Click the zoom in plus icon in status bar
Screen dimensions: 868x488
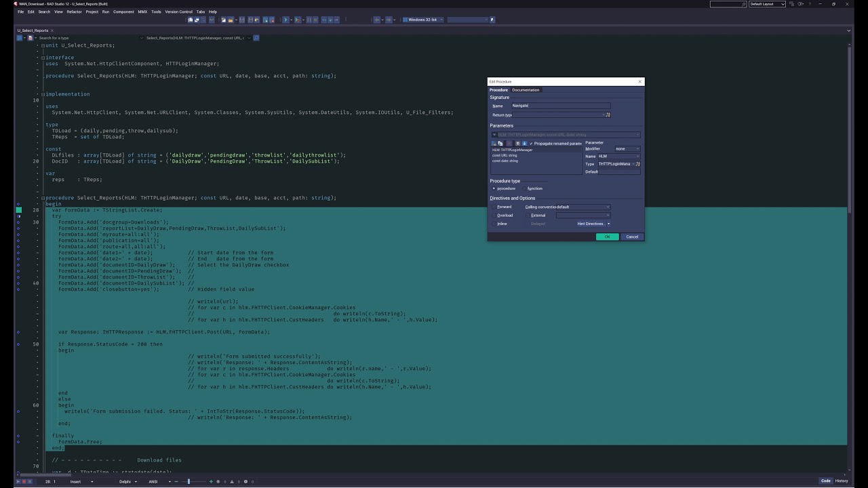click(x=211, y=481)
